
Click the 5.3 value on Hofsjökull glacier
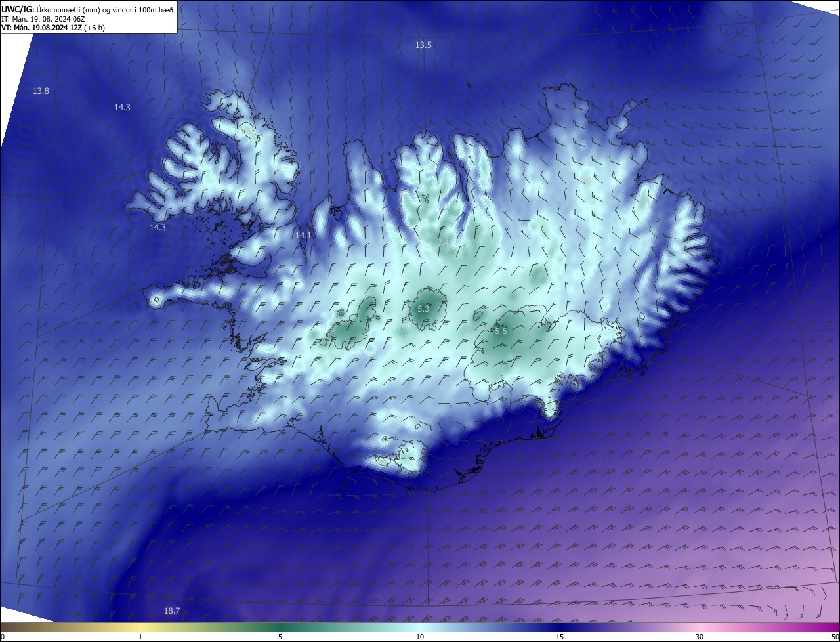point(423,309)
